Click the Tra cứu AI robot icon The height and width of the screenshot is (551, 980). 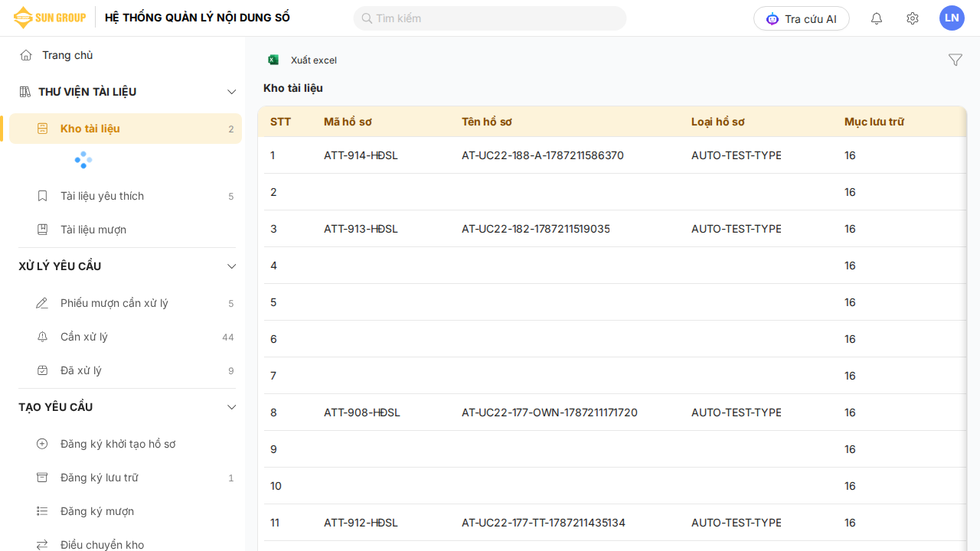click(x=772, y=18)
